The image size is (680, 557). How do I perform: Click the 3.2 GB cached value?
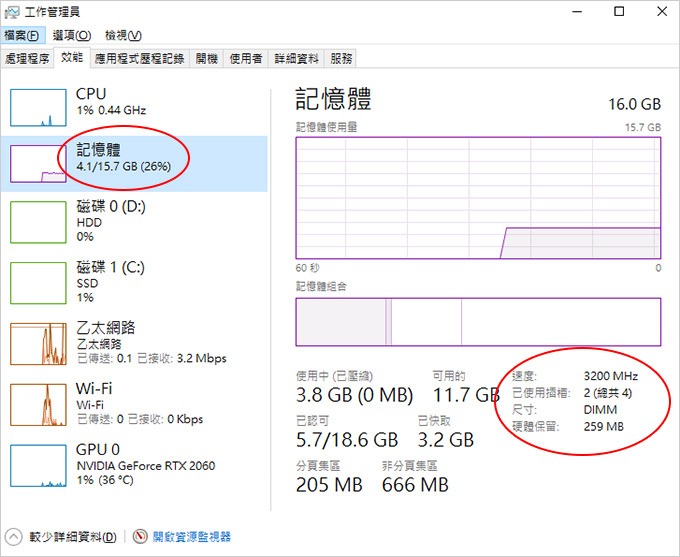[446, 440]
